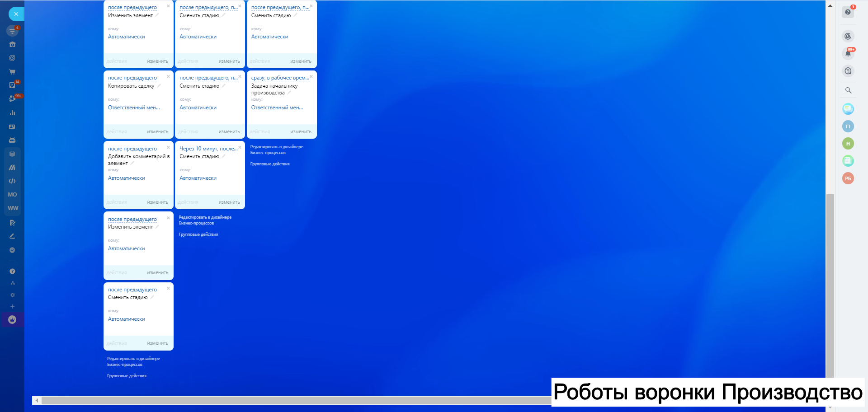Open the news sheet avatar in right panel
868x412 pixels.
click(x=848, y=160)
